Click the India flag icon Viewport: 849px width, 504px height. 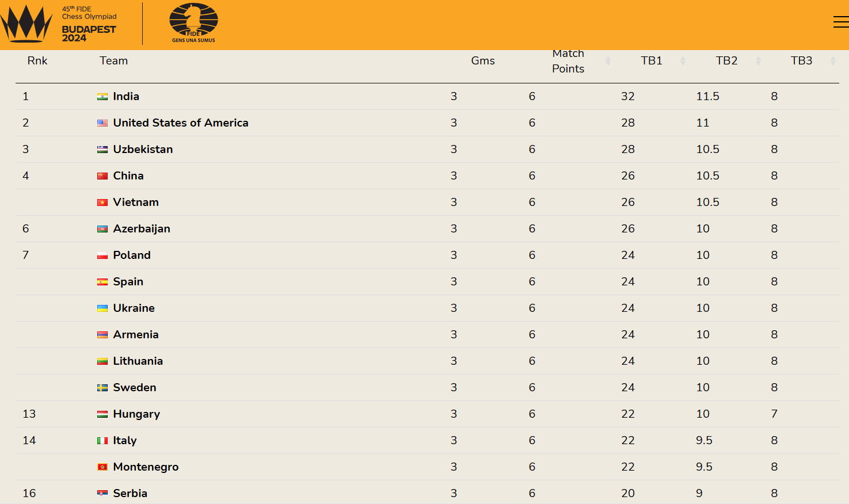(102, 97)
